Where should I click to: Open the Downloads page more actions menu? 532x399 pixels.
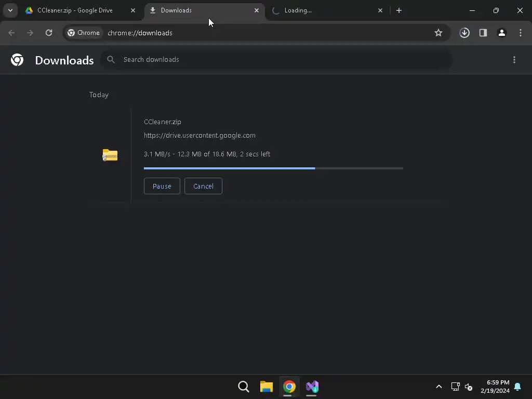(x=514, y=60)
